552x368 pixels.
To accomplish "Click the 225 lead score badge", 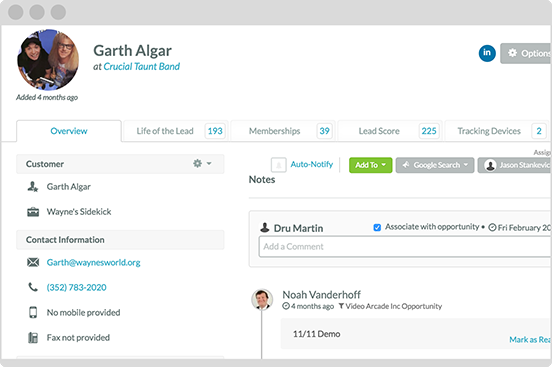I will click(x=429, y=131).
